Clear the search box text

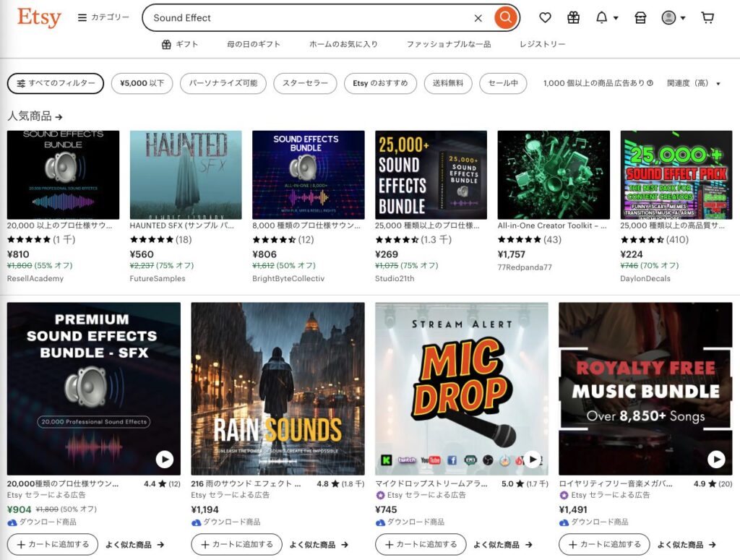click(x=478, y=18)
